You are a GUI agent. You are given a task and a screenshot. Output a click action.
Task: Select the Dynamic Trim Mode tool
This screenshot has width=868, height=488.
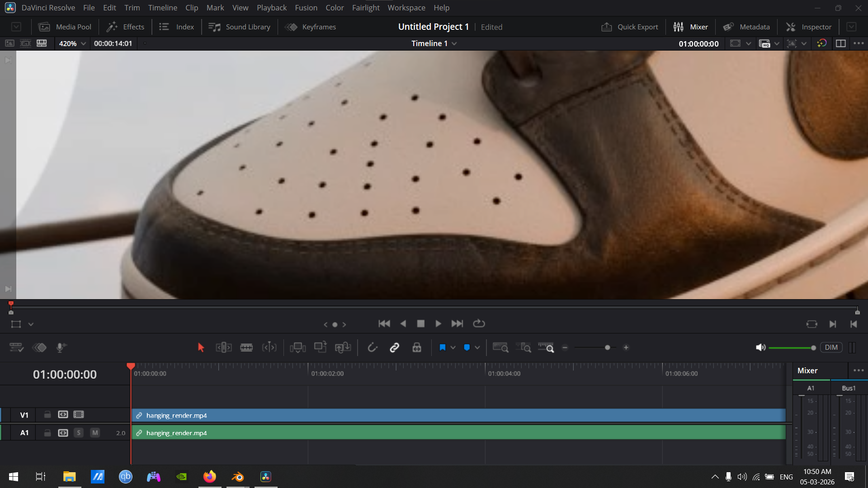(269, 347)
